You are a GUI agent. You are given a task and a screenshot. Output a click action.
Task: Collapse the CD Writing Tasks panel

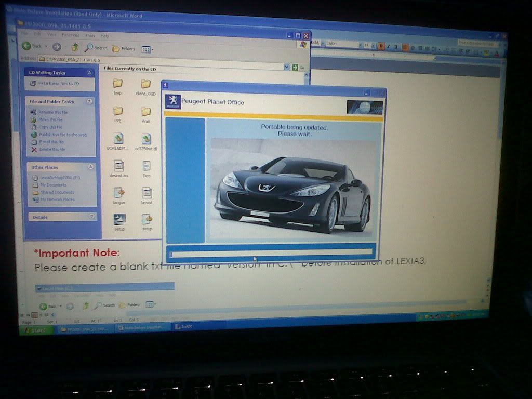point(89,73)
